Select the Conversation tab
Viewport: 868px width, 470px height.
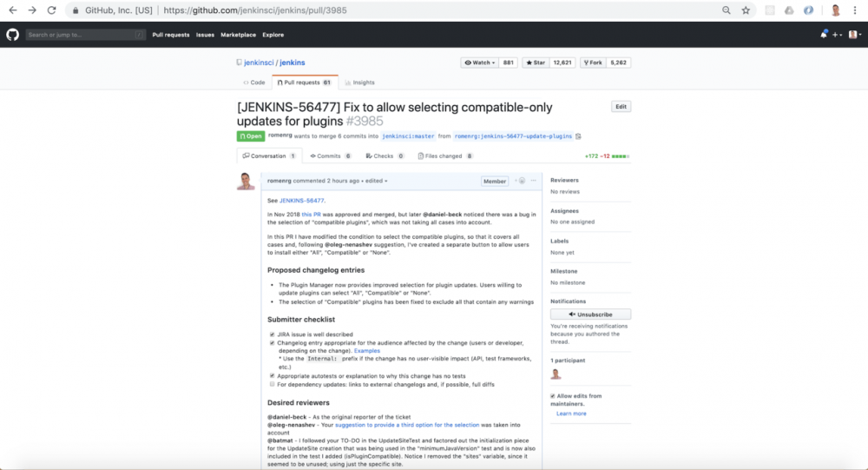[270, 156]
